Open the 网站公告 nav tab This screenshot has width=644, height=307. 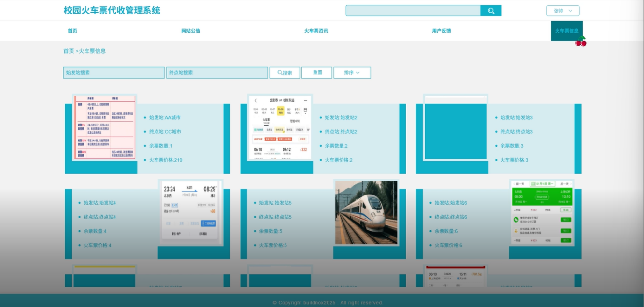pyautogui.click(x=190, y=31)
